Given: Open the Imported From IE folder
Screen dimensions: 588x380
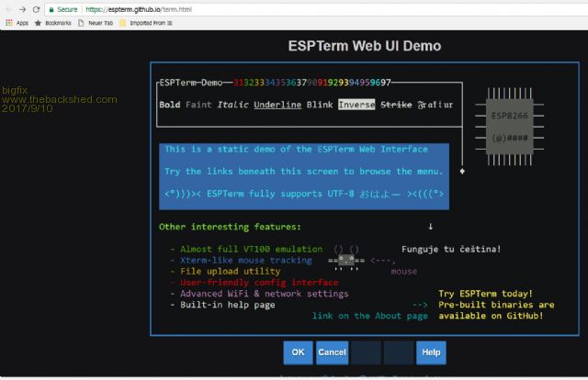Looking at the screenshot, I should (x=122, y=22).
